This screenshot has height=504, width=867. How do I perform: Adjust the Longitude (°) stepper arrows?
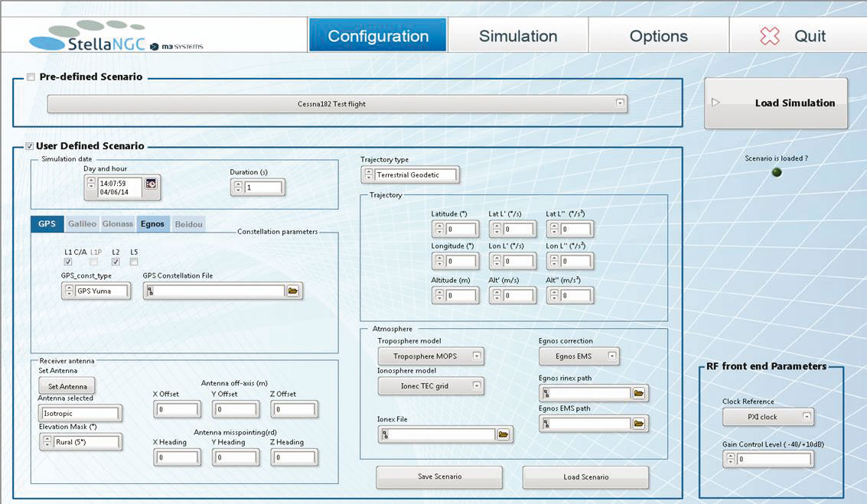[439, 261]
